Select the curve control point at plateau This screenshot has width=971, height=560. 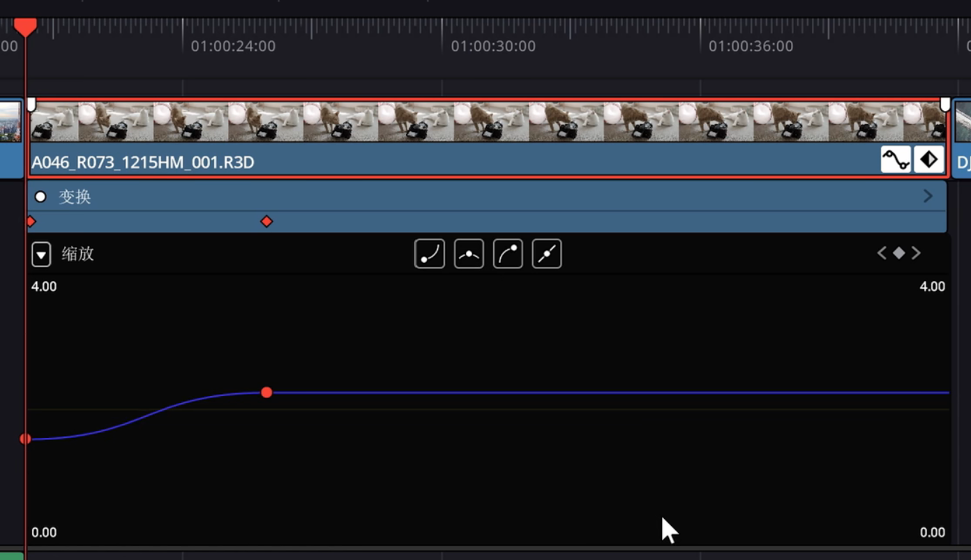[x=266, y=393]
